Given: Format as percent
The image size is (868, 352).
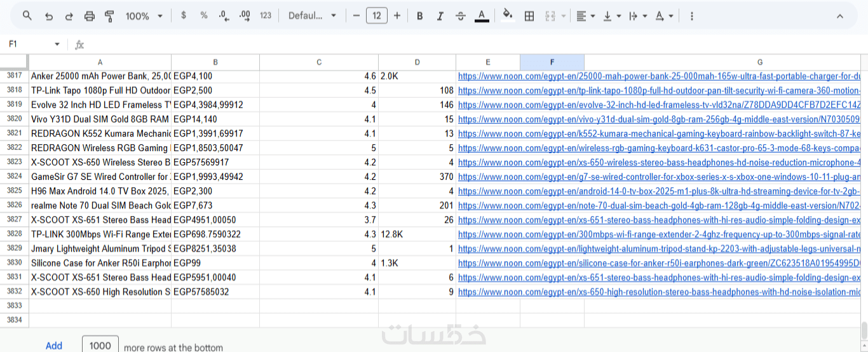Looking at the screenshot, I should [203, 16].
